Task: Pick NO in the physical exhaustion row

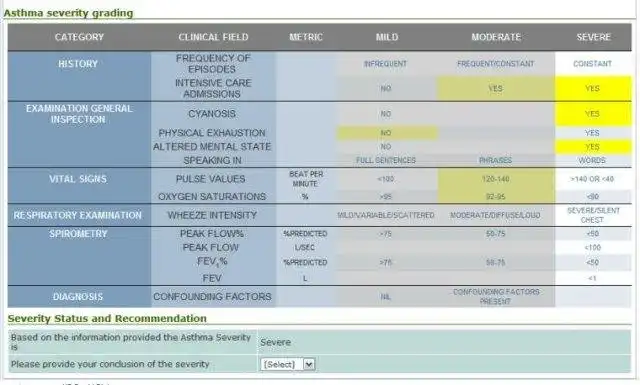Action: click(x=386, y=133)
